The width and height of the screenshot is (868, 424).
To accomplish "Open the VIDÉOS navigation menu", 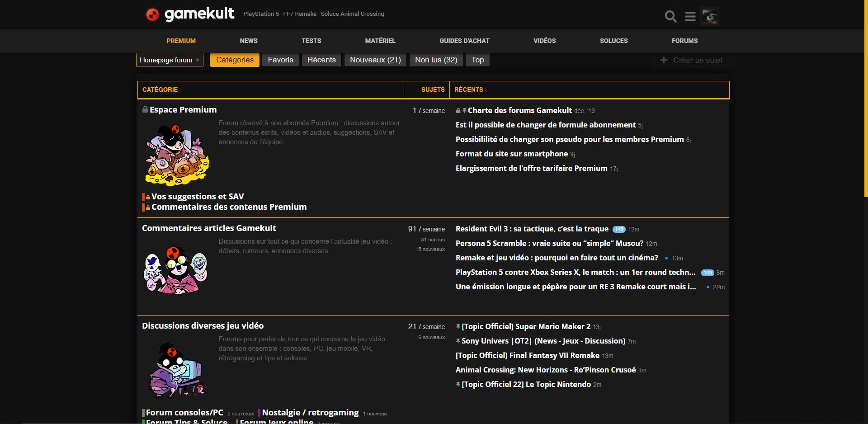I will (544, 41).
